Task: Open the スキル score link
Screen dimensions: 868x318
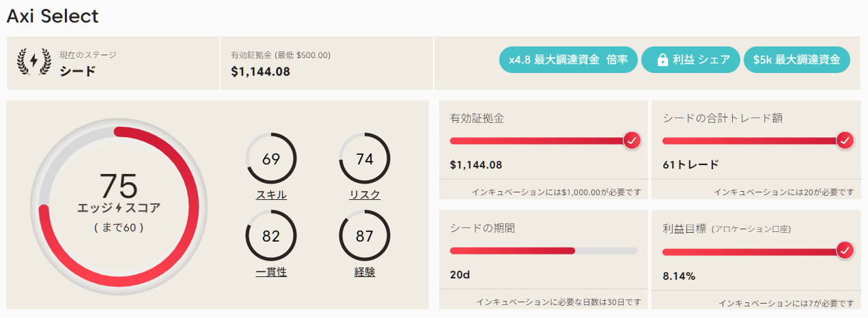Action: click(x=271, y=195)
